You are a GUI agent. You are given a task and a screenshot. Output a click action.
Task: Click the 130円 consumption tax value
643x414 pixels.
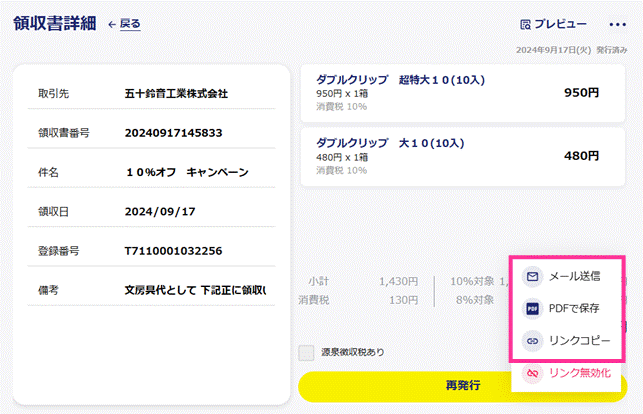tap(404, 300)
